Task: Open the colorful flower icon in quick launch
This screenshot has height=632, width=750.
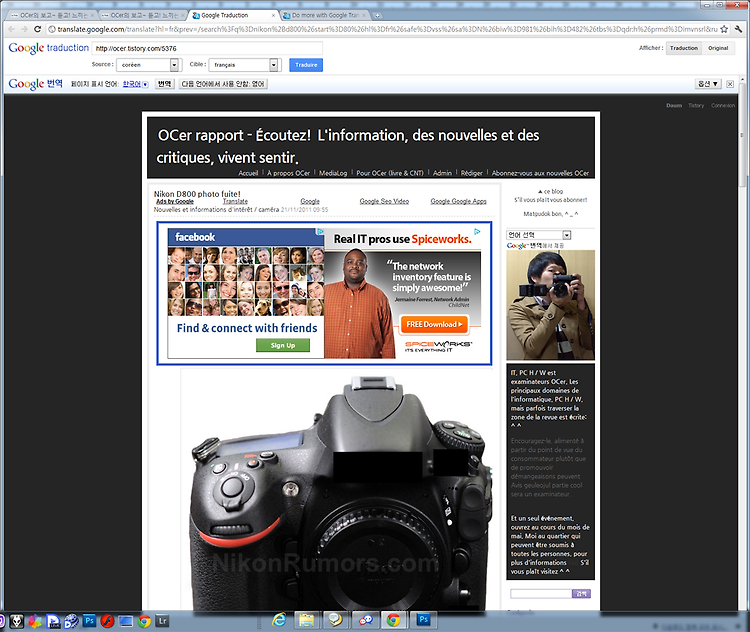Action: [35, 621]
